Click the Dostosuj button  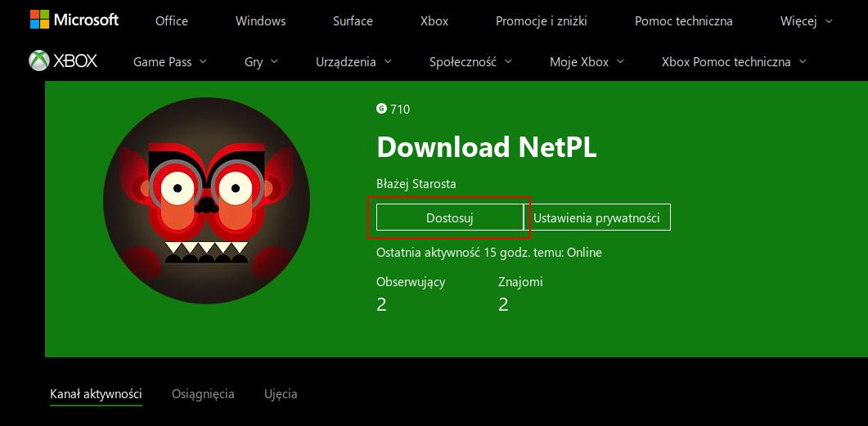point(449,217)
